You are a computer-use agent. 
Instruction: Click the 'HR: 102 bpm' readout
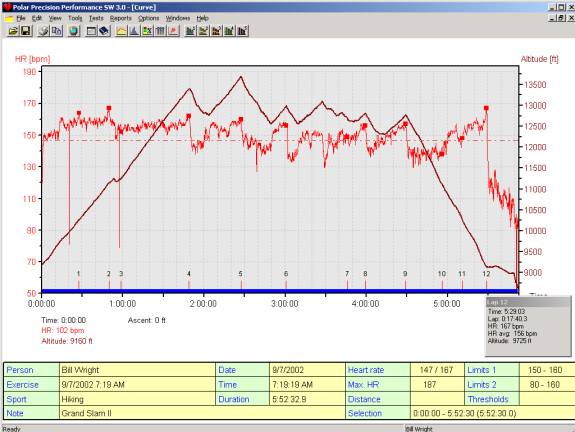click(x=63, y=330)
